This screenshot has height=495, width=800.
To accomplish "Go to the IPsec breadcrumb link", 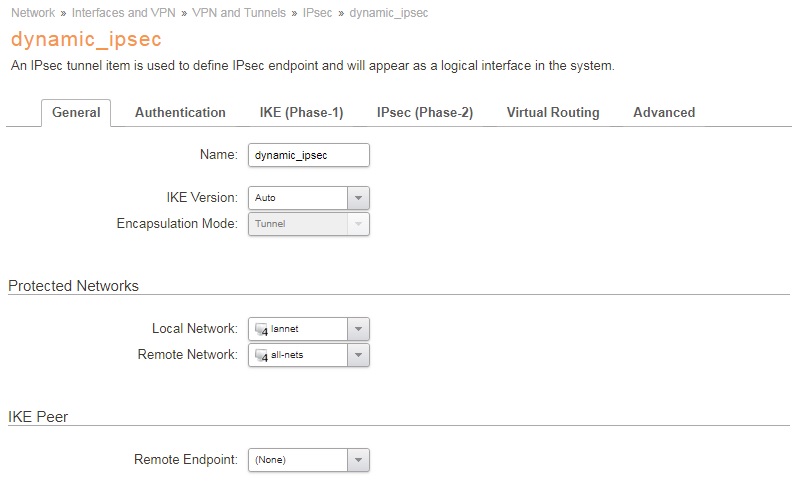I will (317, 13).
